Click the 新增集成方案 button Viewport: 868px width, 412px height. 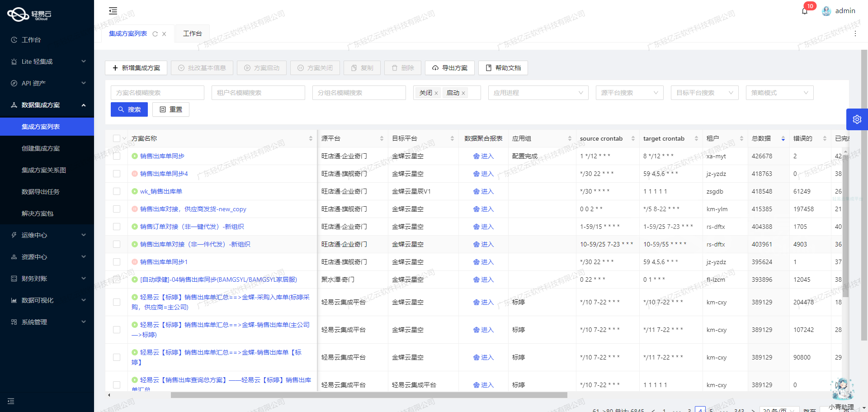(x=136, y=68)
